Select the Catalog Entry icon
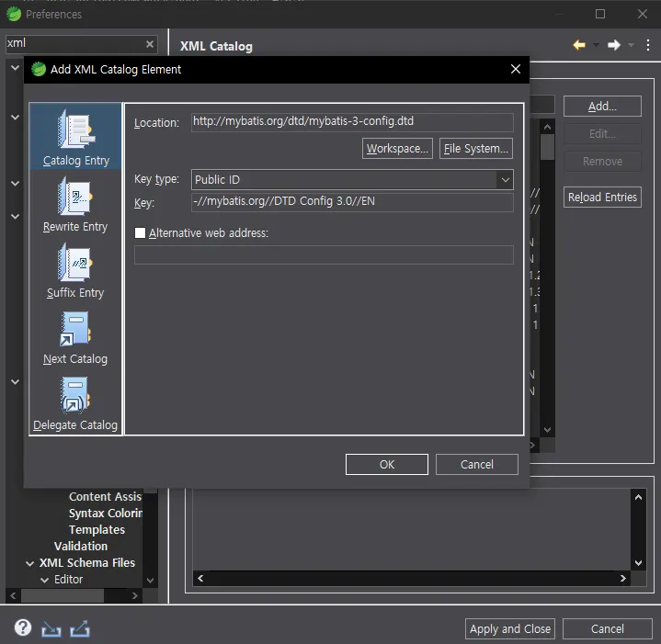 coord(76,130)
